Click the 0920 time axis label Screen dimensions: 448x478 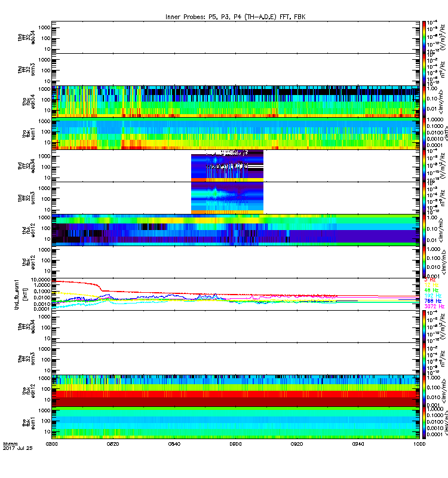point(297,444)
